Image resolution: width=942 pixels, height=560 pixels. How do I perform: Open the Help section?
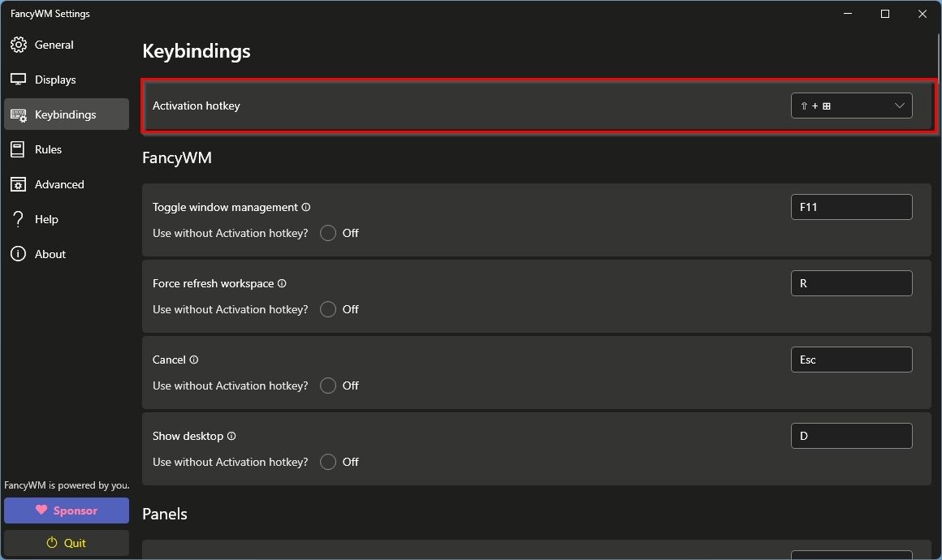pyautogui.click(x=19, y=218)
